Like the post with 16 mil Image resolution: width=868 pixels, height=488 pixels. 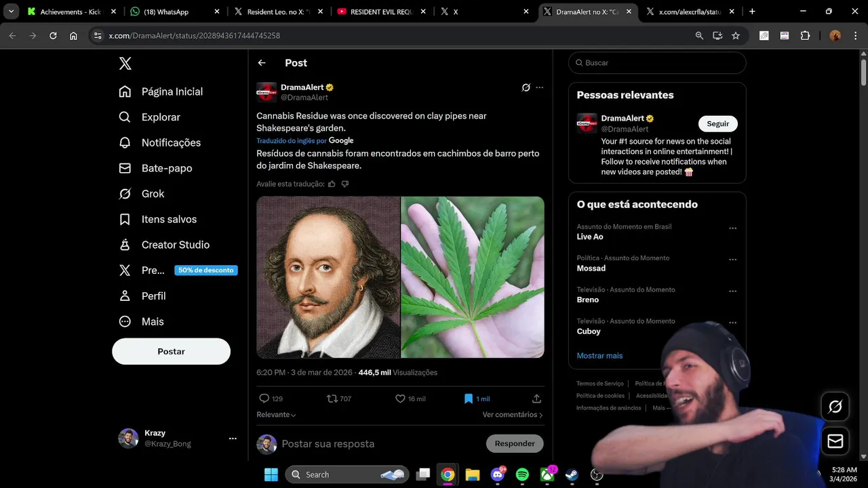coord(410,399)
